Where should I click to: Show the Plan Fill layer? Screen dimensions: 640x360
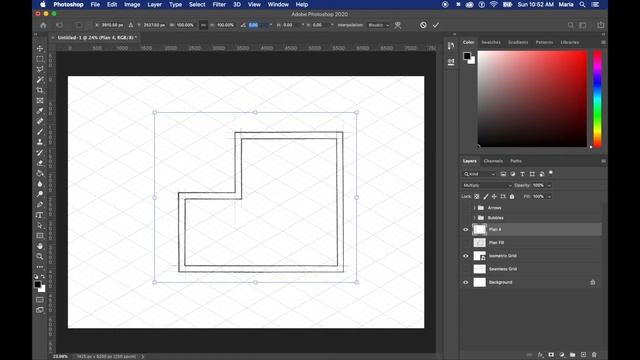(x=466, y=242)
